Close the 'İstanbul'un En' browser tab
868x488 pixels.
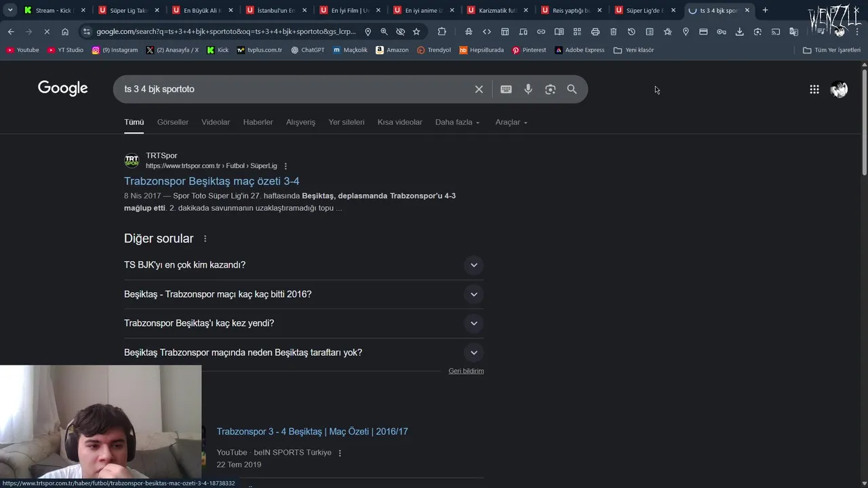pos(304,10)
